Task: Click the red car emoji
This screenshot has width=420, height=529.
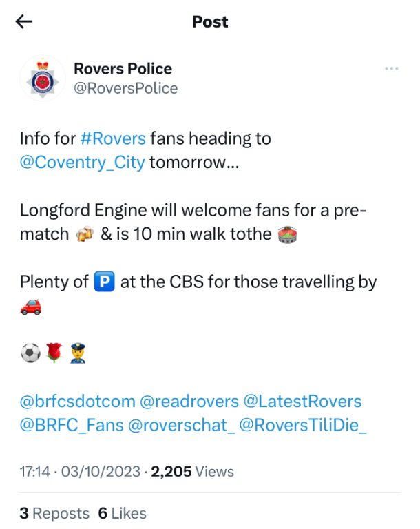Action: [x=31, y=307]
